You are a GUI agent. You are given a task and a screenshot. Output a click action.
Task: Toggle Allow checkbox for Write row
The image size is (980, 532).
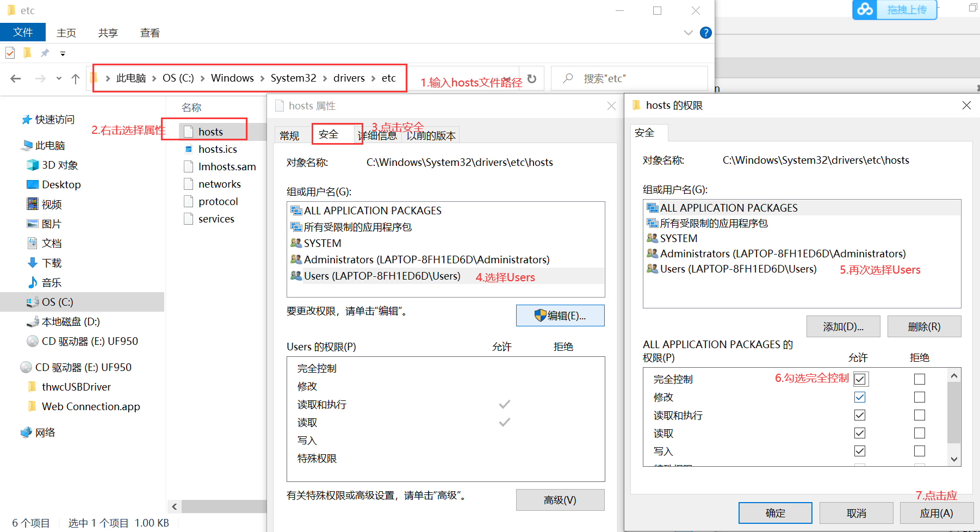[860, 450]
